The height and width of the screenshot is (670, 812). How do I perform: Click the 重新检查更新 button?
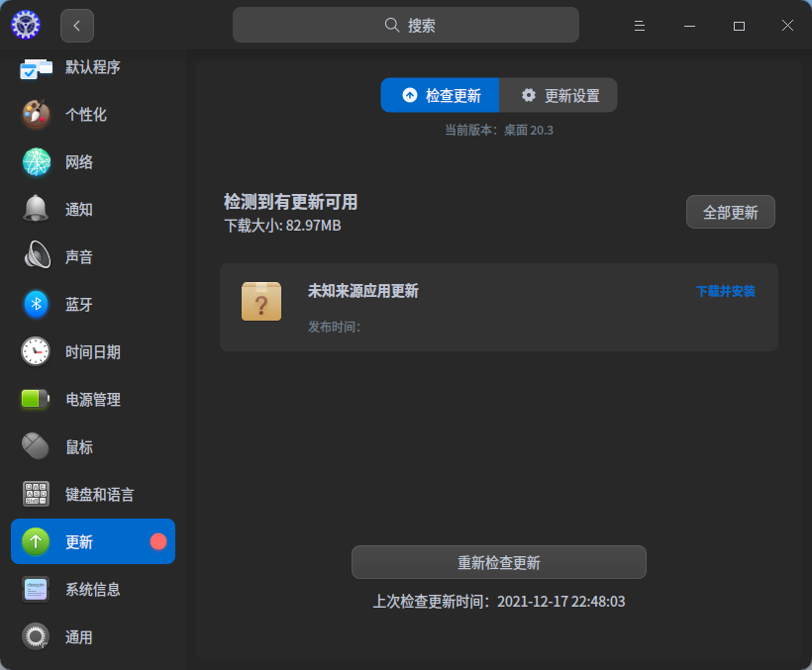click(x=499, y=562)
